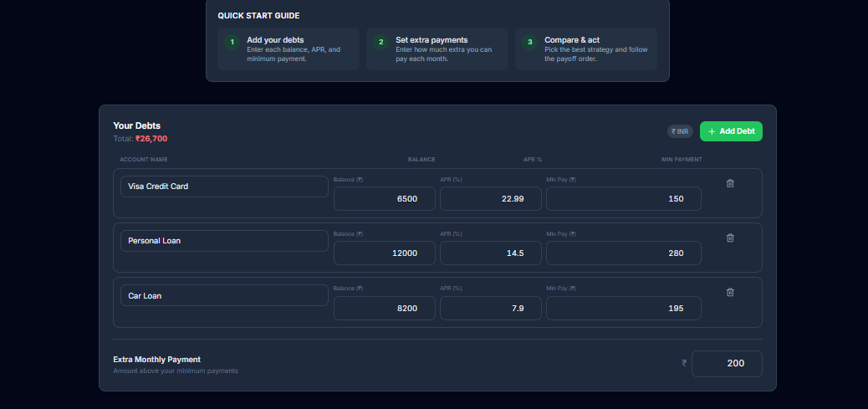Image resolution: width=868 pixels, height=409 pixels.
Task: Remove Car Loan using trash icon
Action: [x=730, y=292]
